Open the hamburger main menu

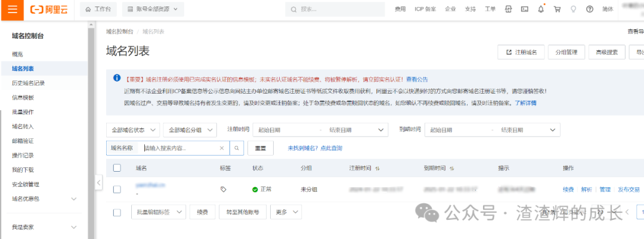tap(13, 10)
